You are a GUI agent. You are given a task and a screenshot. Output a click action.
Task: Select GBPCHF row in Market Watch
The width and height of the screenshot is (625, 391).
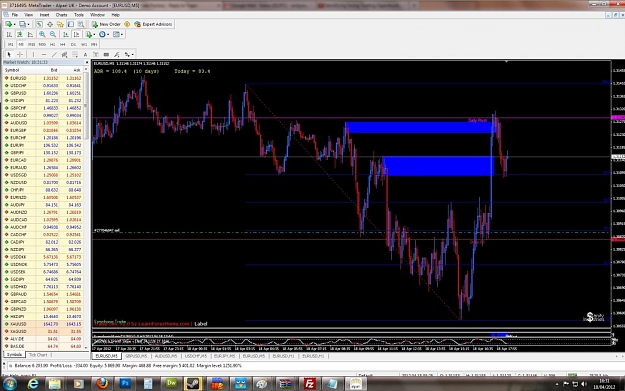tap(43, 108)
